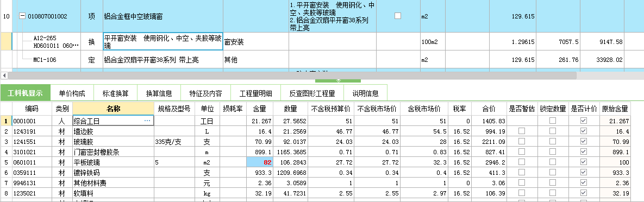This screenshot has height=202, width=644.
Task: Click the 100m2 unit cell
Action: coord(433,41)
